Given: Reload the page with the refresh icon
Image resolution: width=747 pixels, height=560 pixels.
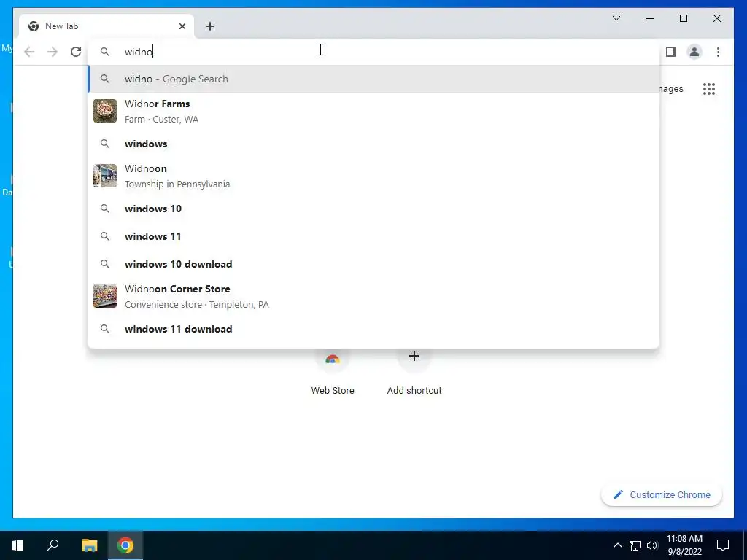Looking at the screenshot, I should 76,52.
